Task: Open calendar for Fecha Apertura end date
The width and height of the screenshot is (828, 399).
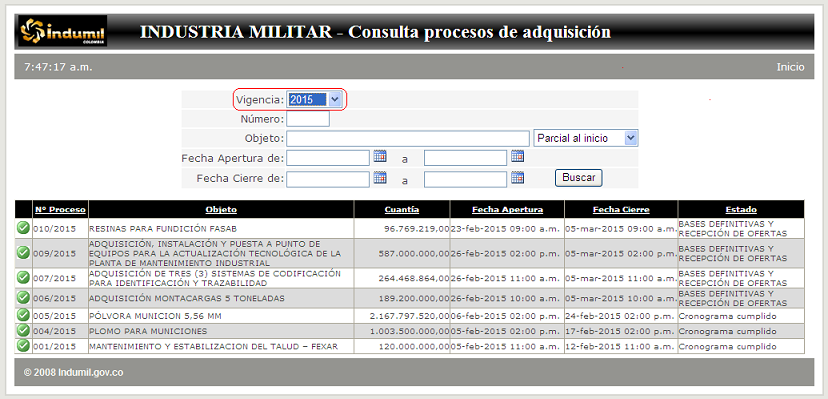Action: (x=518, y=156)
